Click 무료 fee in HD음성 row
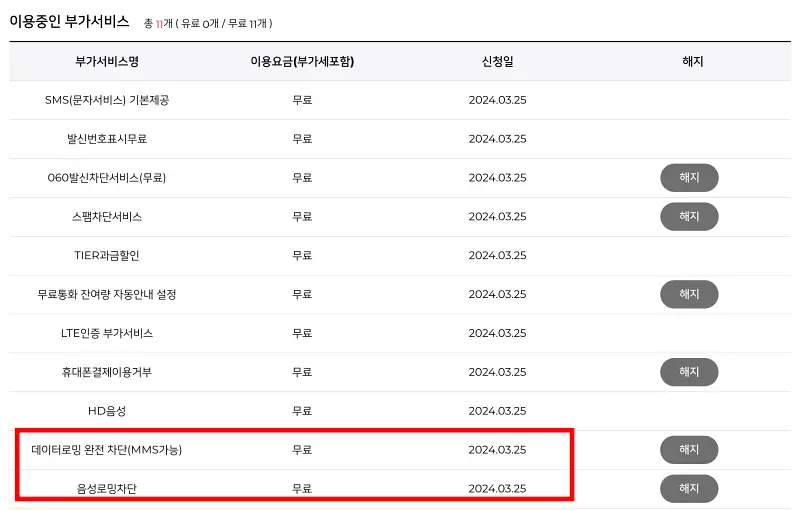800x511 pixels. [x=302, y=411]
